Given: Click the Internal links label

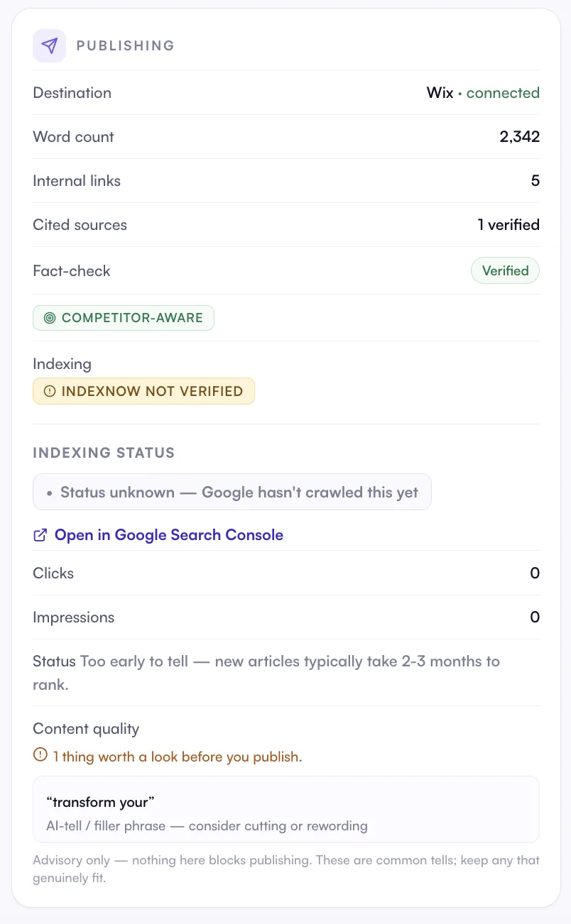Looking at the screenshot, I should point(77,181).
